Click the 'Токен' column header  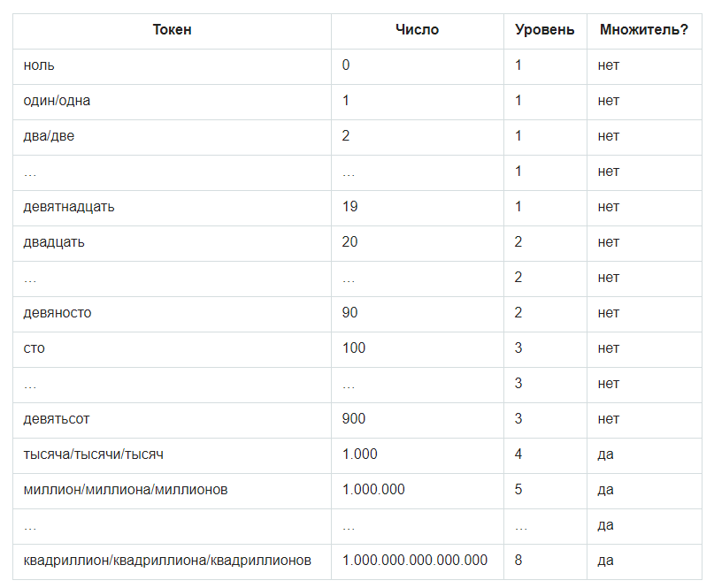tap(172, 30)
